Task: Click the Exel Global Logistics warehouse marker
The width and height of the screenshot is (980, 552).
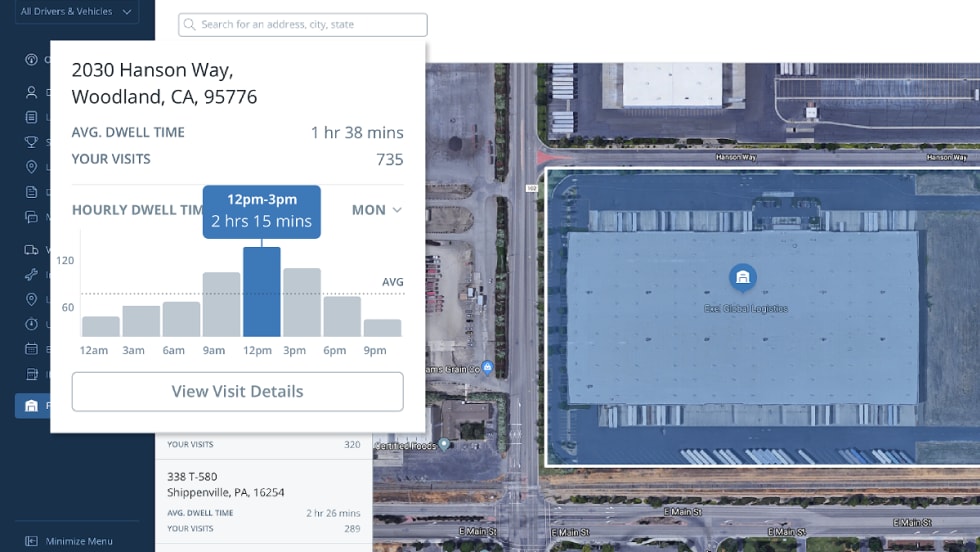Action: pyautogui.click(x=742, y=278)
